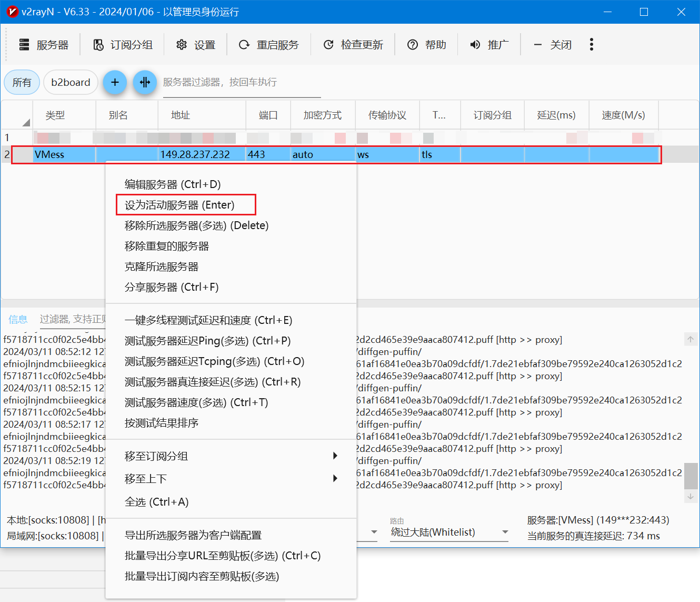Click the log scrollbar thumb
Viewport: 700px width, 602px height.
pyautogui.click(x=691, y=476)
